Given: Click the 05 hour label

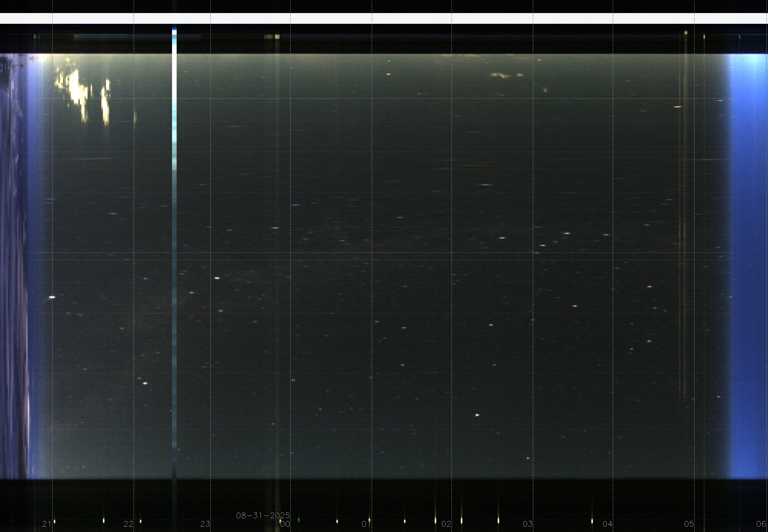Looking at the screenshot, I should [689, 524].
